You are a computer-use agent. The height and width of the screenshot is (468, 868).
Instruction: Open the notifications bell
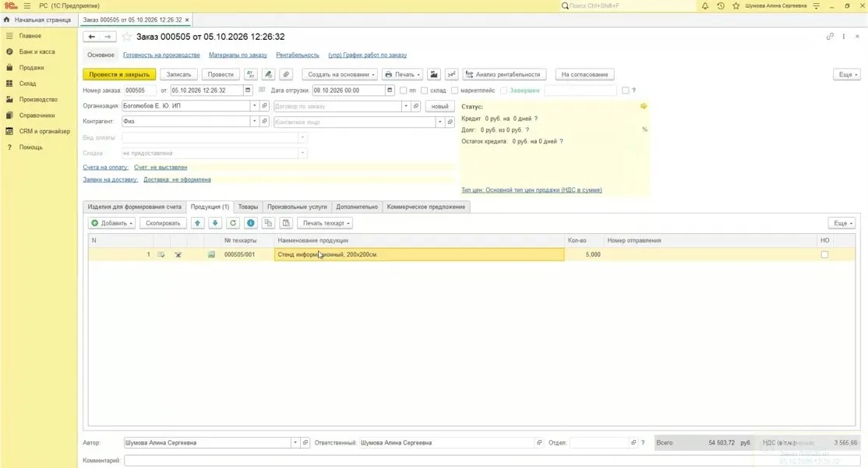pos(704,5)
